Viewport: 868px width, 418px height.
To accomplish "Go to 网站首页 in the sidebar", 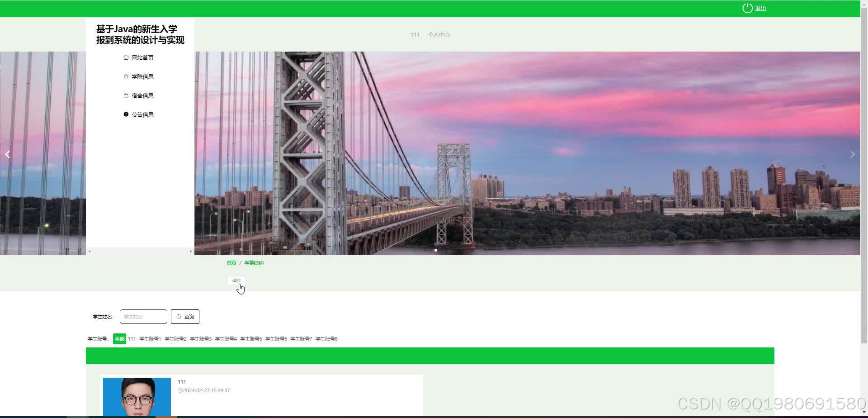I will tap(142, 57).
